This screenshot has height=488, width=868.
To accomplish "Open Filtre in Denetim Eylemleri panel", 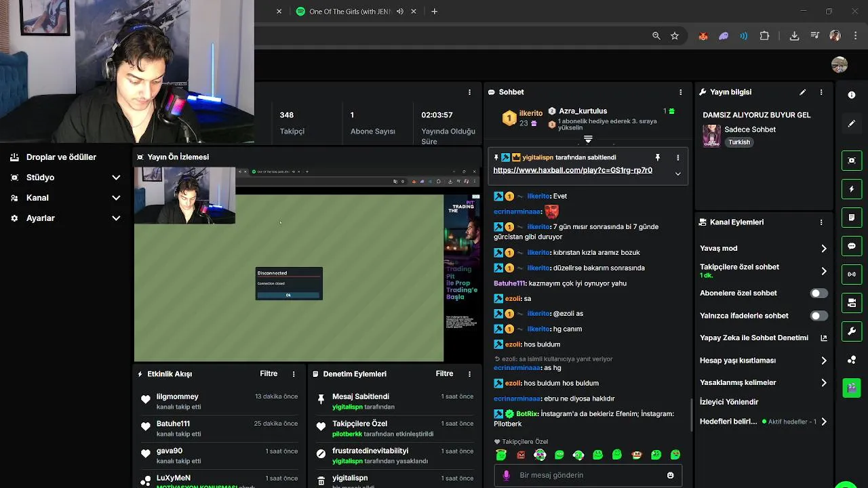I will [x=444, y=374].
